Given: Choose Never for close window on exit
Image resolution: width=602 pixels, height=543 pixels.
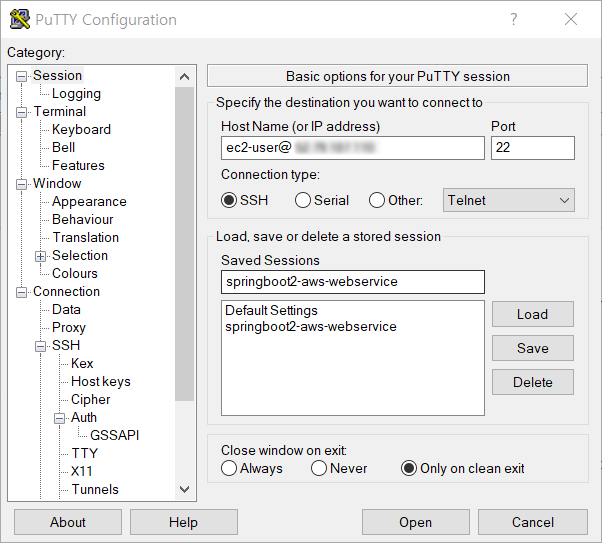Looking at the screenshot, I should [319, 468].
